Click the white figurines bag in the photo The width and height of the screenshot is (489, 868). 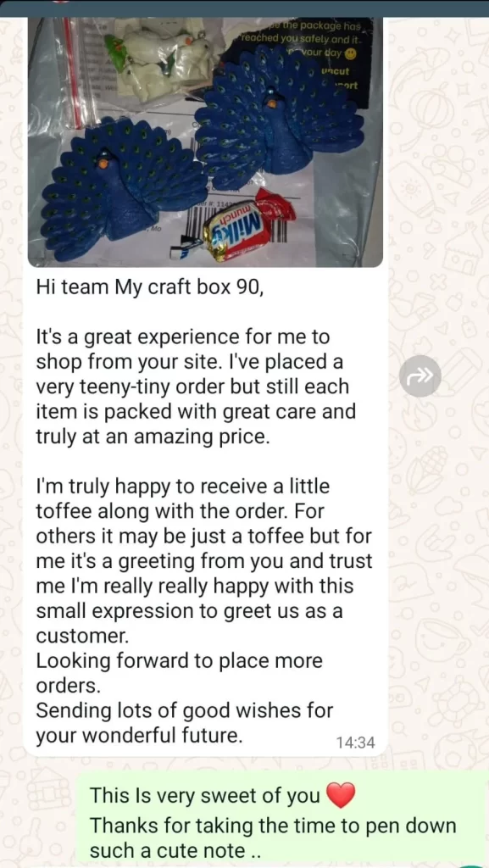[160, 57]
